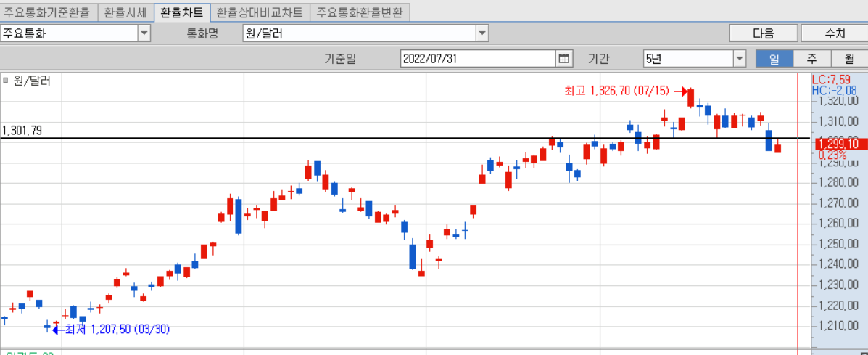
Task: Expand the 원/달러 currency dropdown arrow
Action: [x=483, y=33]
